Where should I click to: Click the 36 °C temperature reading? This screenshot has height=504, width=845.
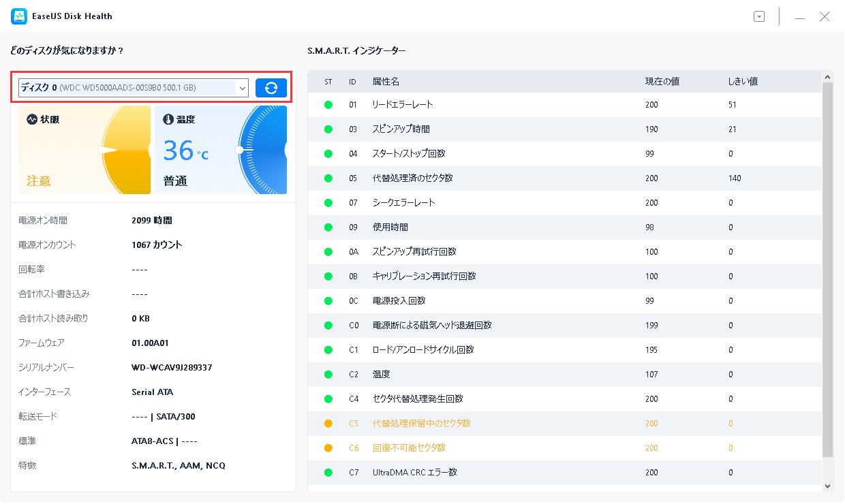(186, 151)
